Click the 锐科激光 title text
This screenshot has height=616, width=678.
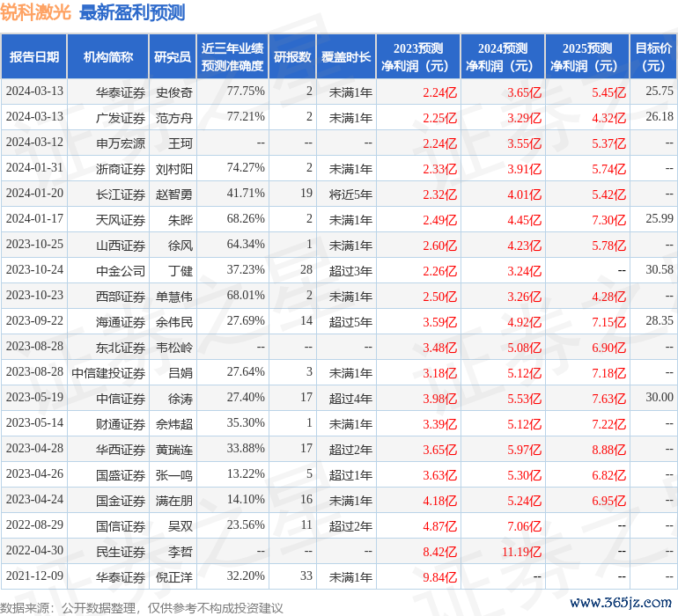click(x=35, y=12)
